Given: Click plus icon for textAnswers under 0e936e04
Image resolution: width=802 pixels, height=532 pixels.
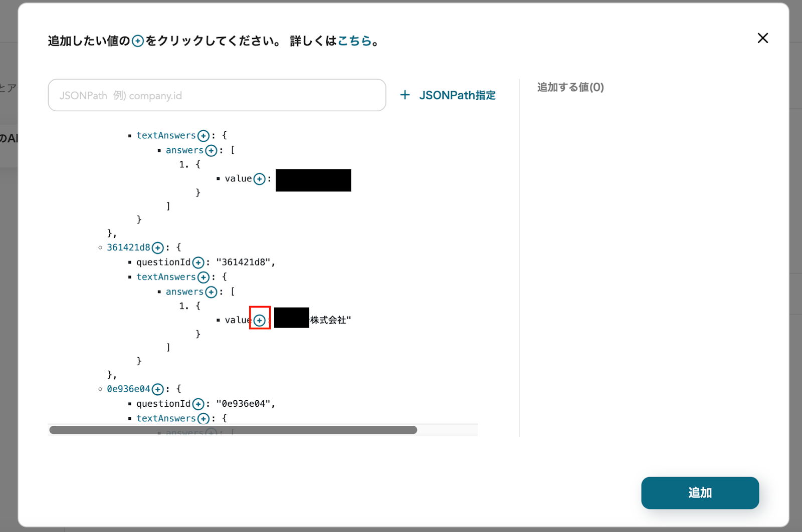Looking at the screenshot, I should coord(203,418).
